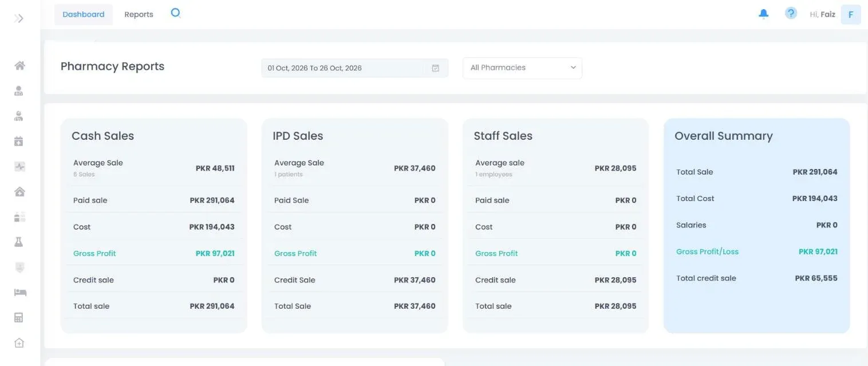Open the laboratory flask icon in sidebar
Viewport: 868px width, 366px height.
(x=19, y=242)
